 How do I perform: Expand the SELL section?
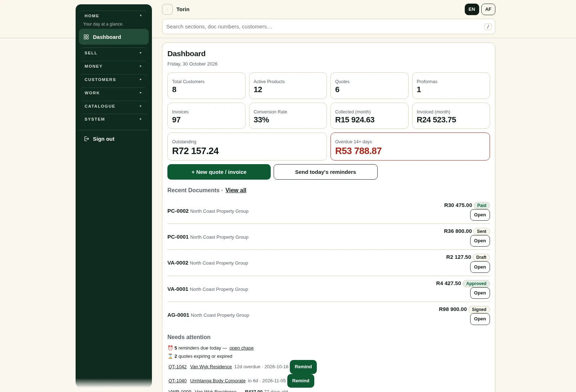114,53
